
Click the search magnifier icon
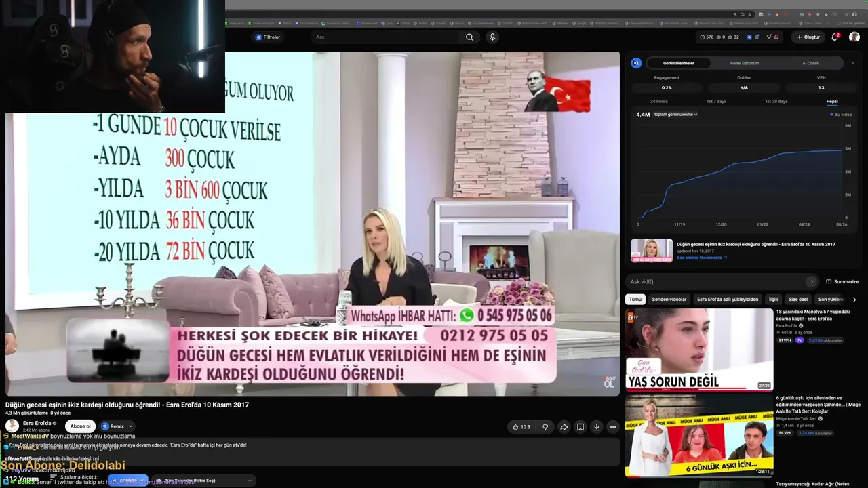click(469, 37)
